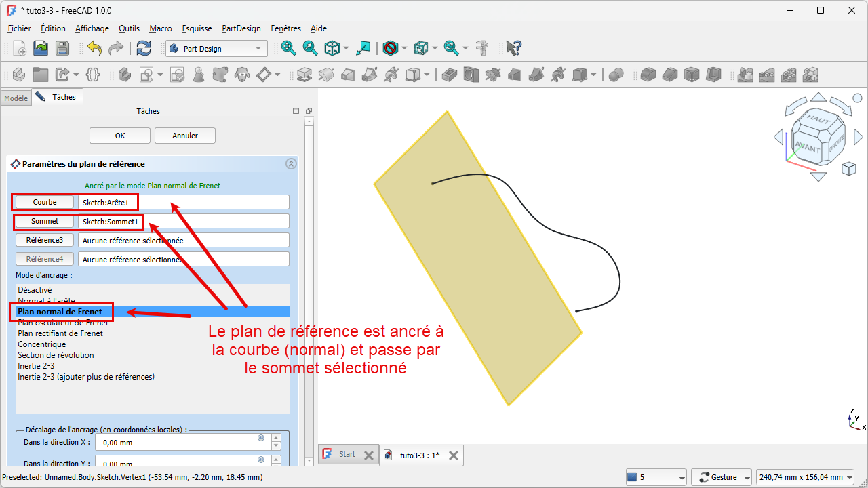This screenshot has height=488, width=868.
Task: Collapse the Paramètres du plan de référence panel
Action: (x=291, y=164)
